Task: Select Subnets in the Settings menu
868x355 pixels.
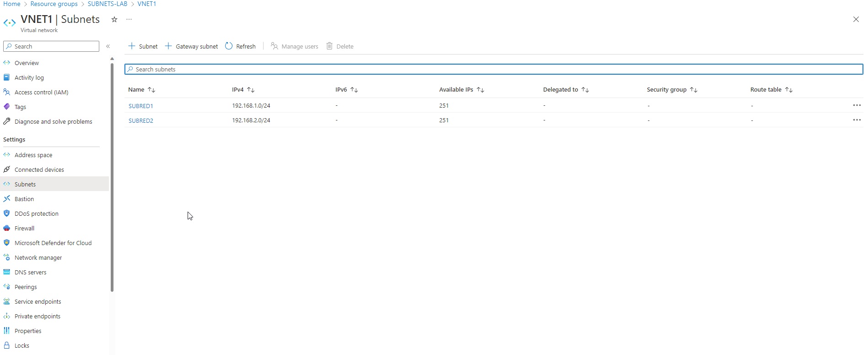Action: [25, 184]
